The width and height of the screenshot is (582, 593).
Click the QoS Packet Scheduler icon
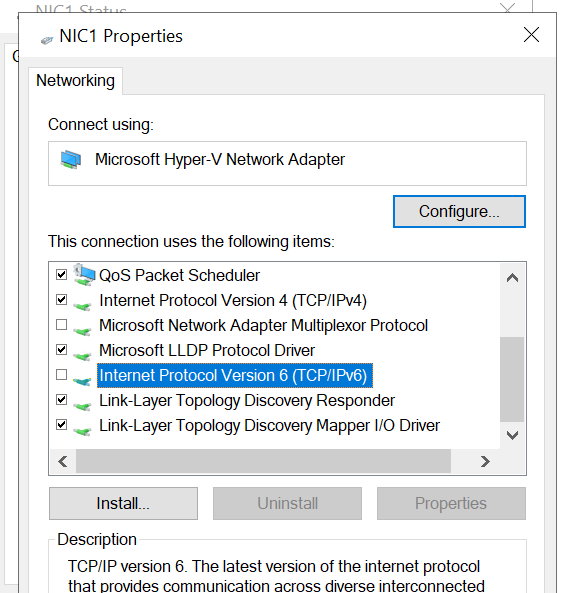point(84,275)
